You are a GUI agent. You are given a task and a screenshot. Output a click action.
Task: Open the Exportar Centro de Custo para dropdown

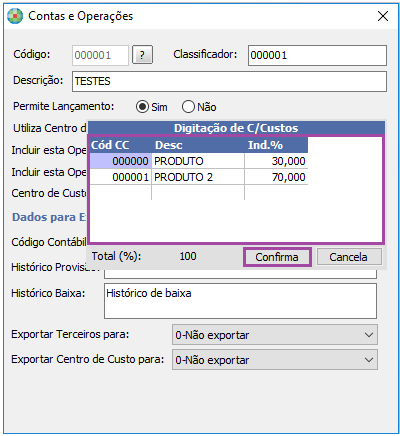click(275, 360)
